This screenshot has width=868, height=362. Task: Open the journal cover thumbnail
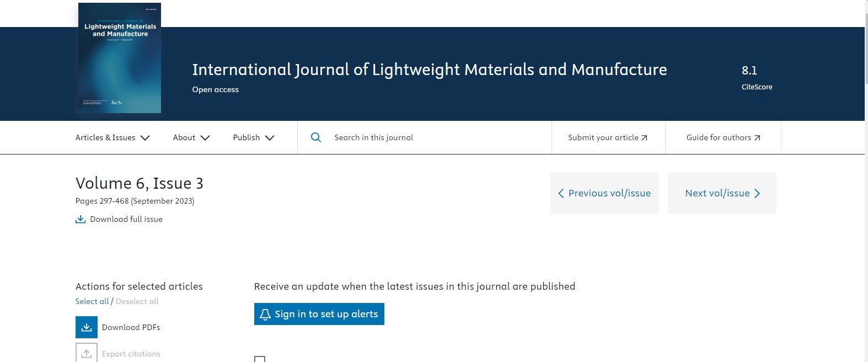click(x=120, y=58)
